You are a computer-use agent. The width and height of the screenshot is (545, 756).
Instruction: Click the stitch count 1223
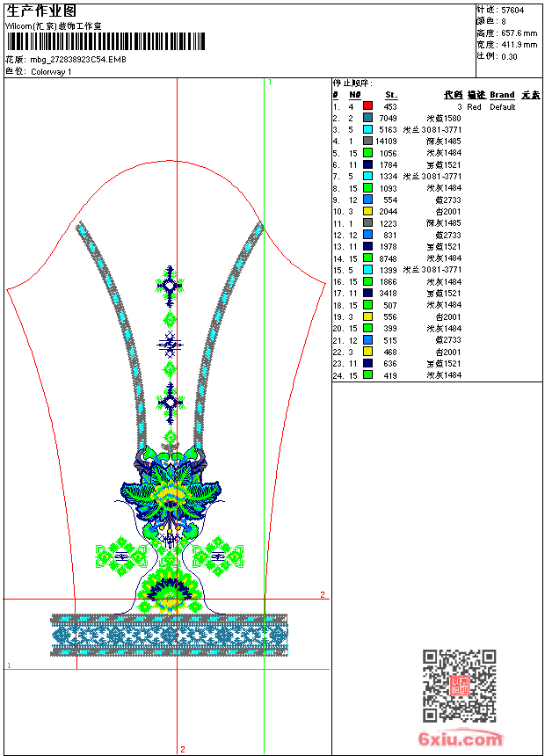coord(389,223)
